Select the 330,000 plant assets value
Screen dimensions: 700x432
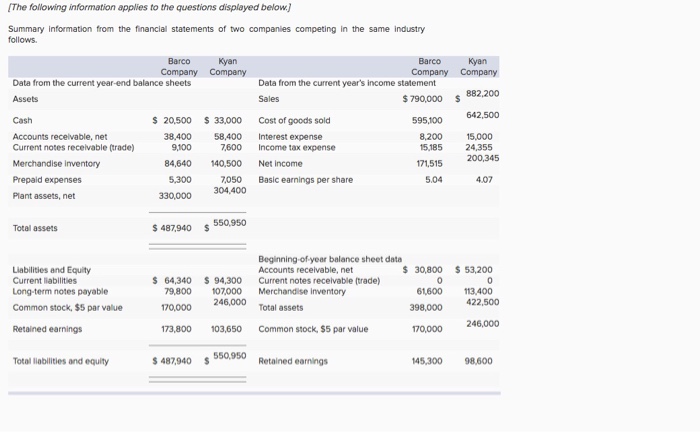click(175, 196)
